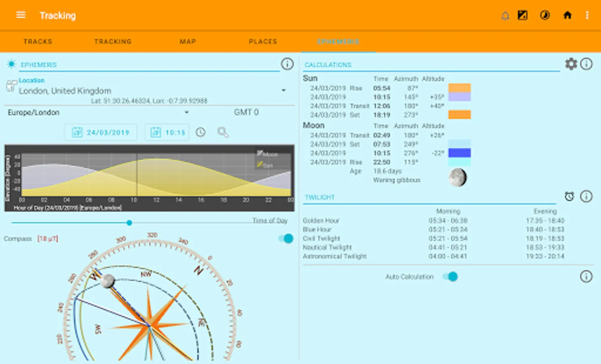Click the compass rose center
Viewport: 601px width, 364px height.
150,326
